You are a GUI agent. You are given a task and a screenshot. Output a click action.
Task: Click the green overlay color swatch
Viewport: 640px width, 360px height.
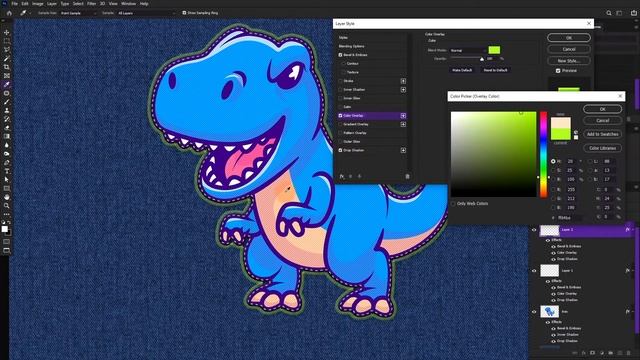coord(494,50)
